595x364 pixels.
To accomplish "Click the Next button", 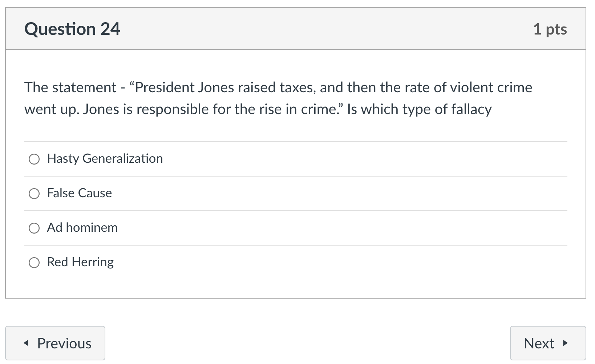I will click(549, 343).
